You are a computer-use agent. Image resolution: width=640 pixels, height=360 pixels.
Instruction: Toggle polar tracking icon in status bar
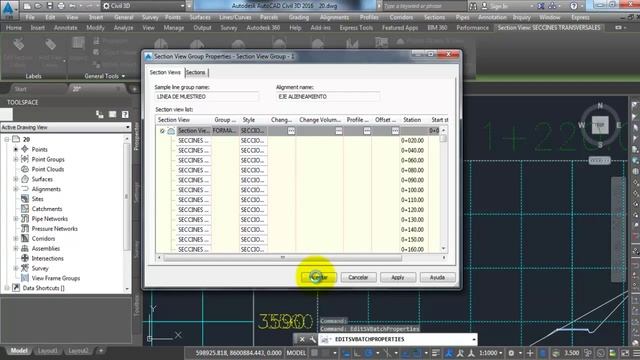369,353
